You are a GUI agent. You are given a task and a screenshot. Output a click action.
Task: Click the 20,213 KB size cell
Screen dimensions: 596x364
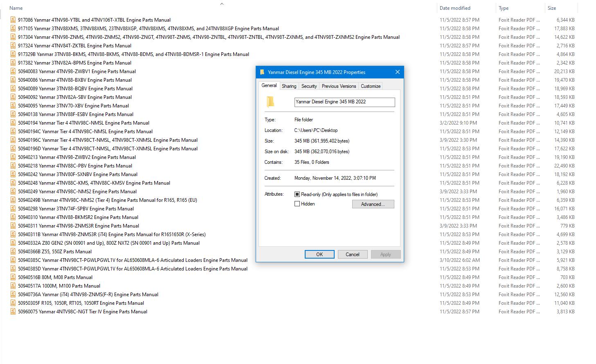click(x=565, y=71)
